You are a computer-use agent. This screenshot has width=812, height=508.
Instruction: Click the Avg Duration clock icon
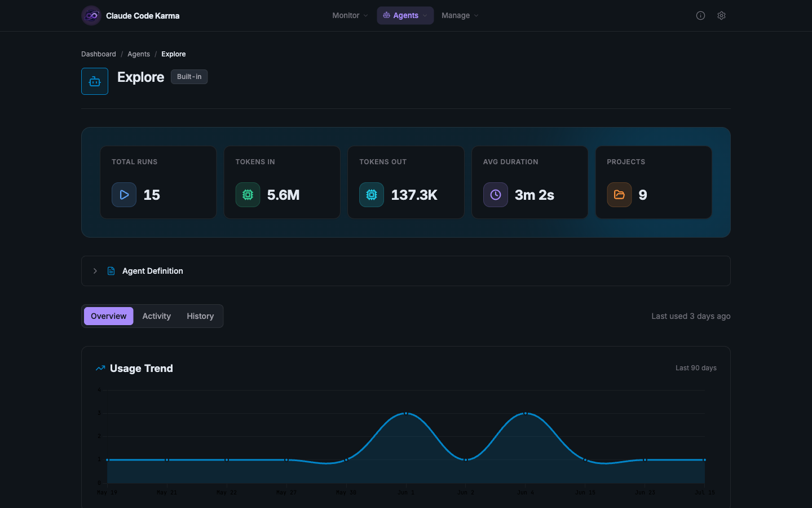(496, 195)
